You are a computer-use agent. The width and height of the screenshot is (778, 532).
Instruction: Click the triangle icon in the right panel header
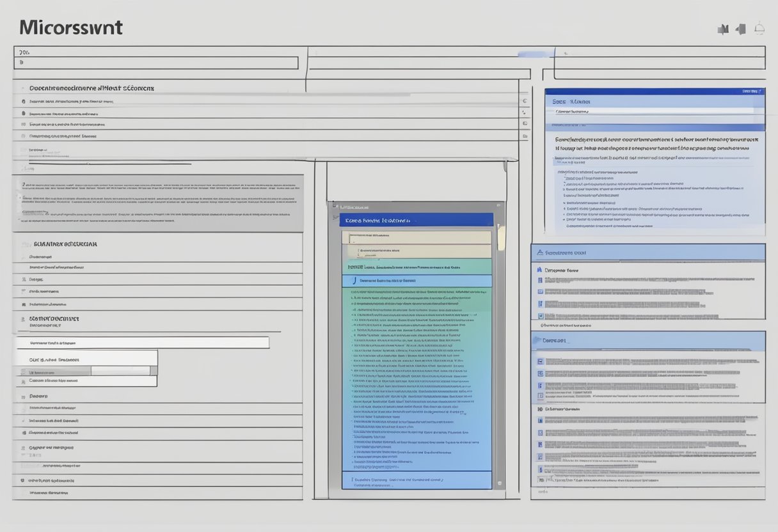pyautogui.click(x=540, y=253)
